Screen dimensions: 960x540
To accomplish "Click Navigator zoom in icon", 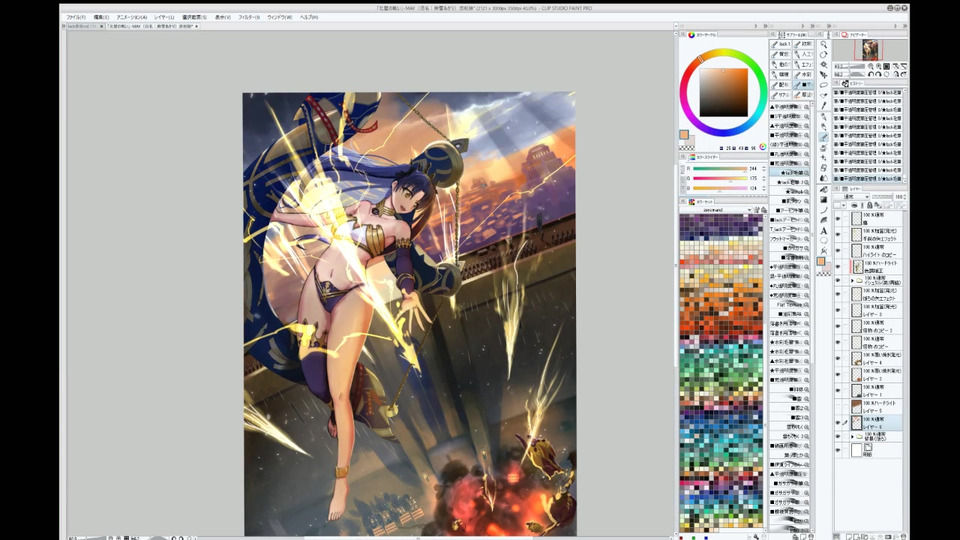I will 879,66.
